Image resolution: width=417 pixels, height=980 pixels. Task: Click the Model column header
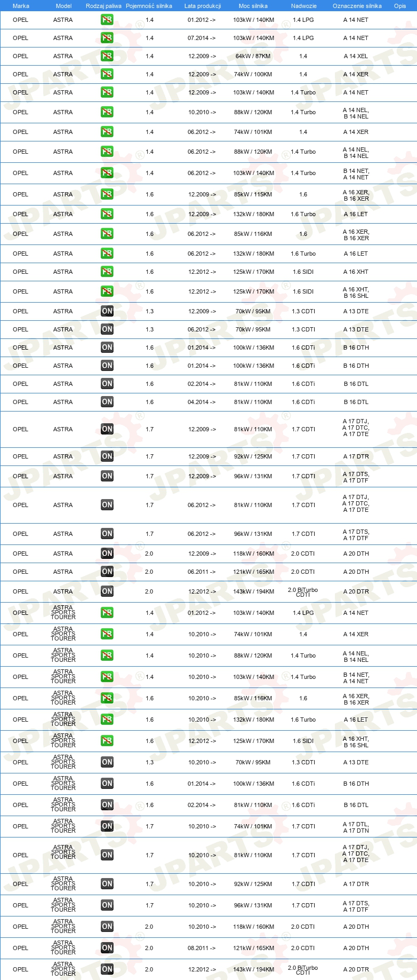tap(63, 6)
